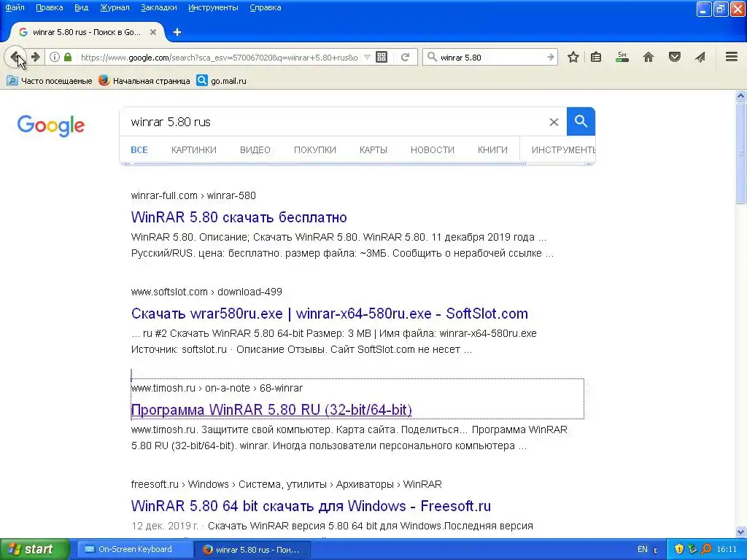Open WinRAR 5.80 скачать бесплатно result
The width and height of the screenshot is (747, 560).
pos(239,217)
